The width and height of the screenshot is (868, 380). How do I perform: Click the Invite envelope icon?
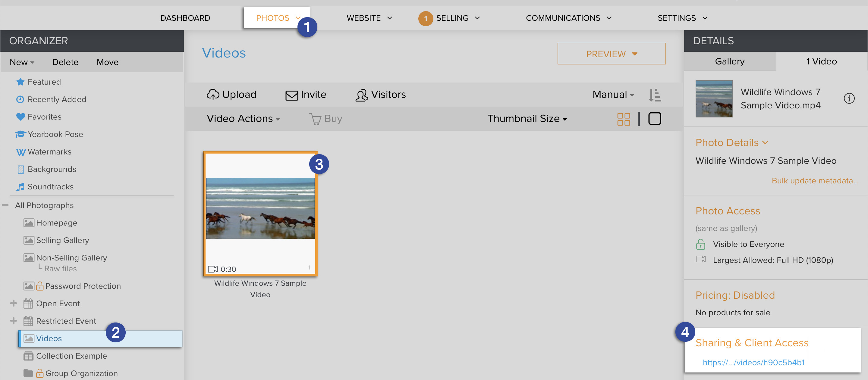coord(292,95)
